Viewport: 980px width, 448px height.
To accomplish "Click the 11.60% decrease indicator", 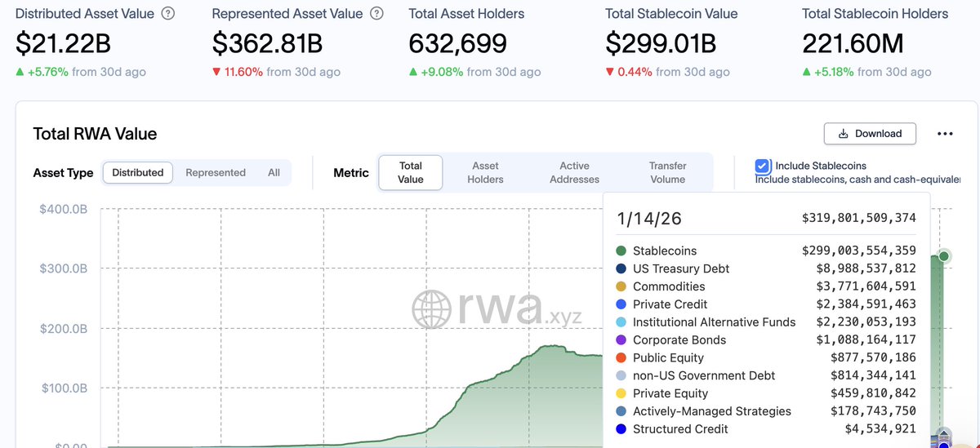I will pyautogui.click(x=238, y=72).
